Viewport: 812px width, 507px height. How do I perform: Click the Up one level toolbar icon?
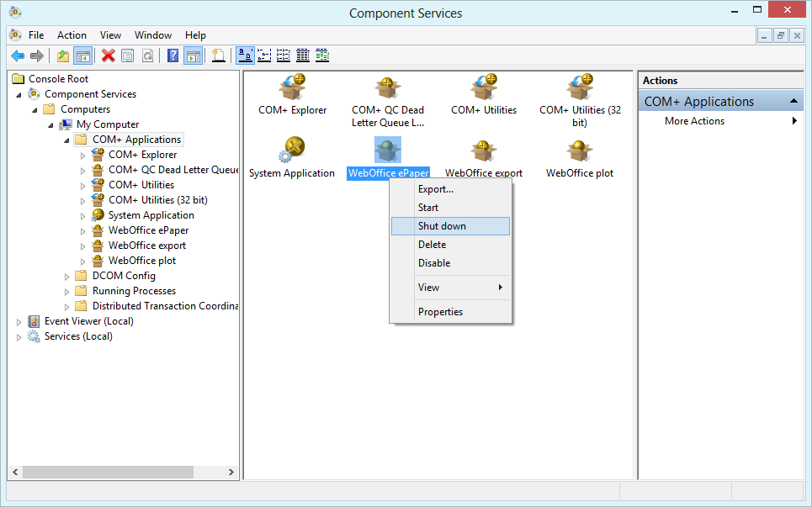tap(62, 55)
